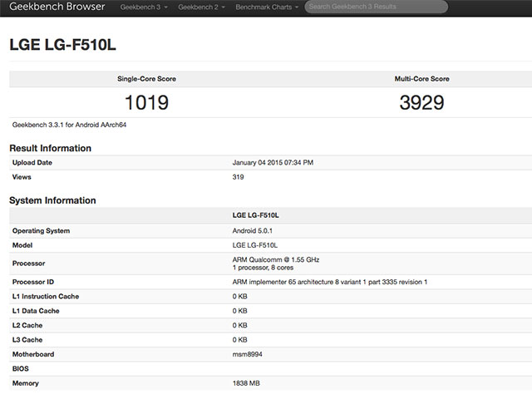Click the Multi-Core Score header

tap(421, 79)
